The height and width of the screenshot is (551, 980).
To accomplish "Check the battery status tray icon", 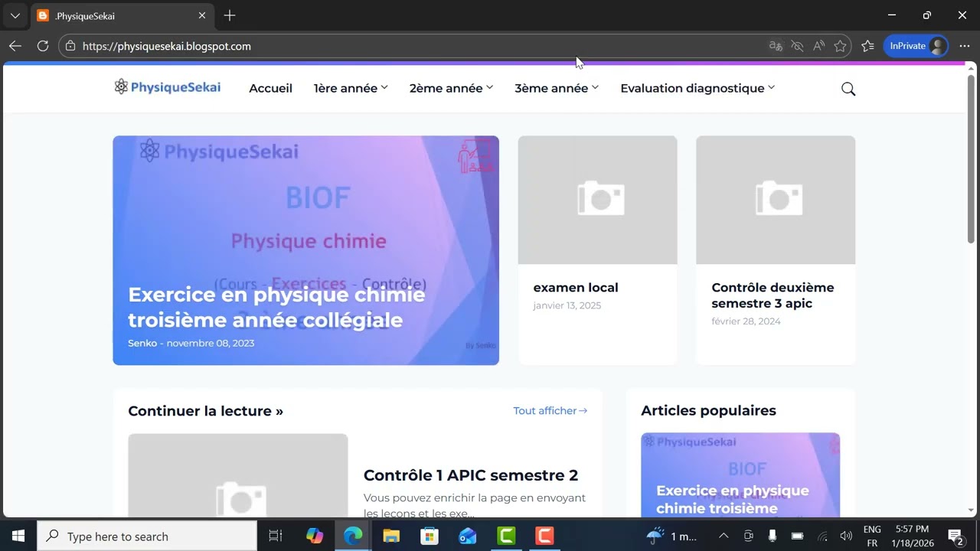I will pyautogui.click(x=797, y=536).
